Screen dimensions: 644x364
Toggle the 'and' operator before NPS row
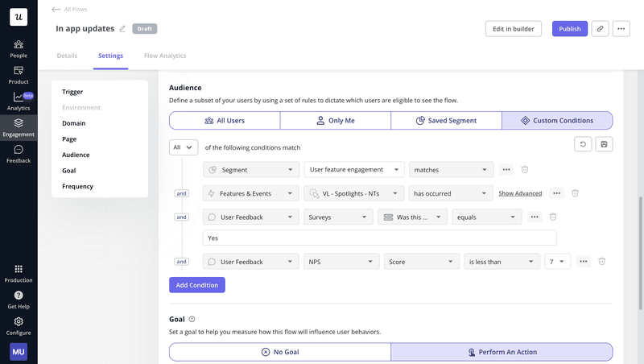tap(182, 261)
